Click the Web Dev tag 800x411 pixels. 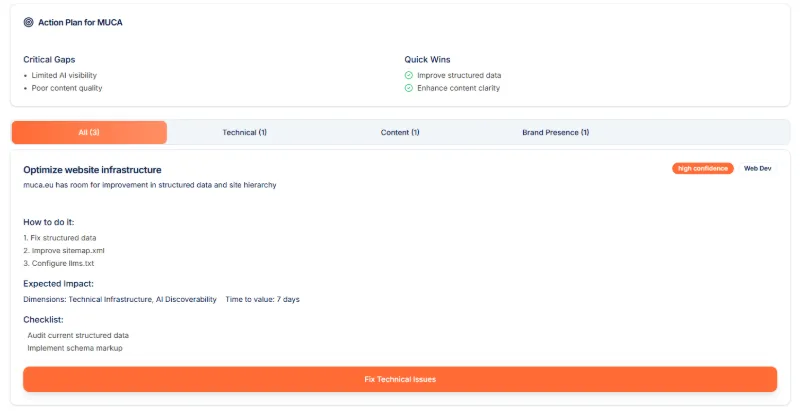coord(757,168)
